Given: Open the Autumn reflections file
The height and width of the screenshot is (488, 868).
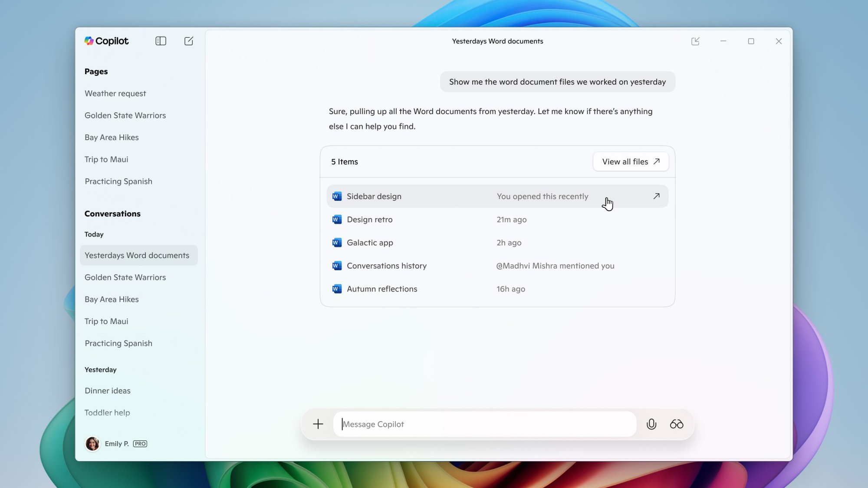Looking at the screenshot, I should 382,289.
